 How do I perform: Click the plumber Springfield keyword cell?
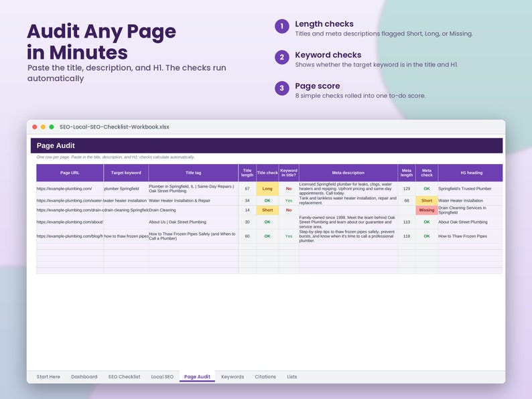[126, 189]
